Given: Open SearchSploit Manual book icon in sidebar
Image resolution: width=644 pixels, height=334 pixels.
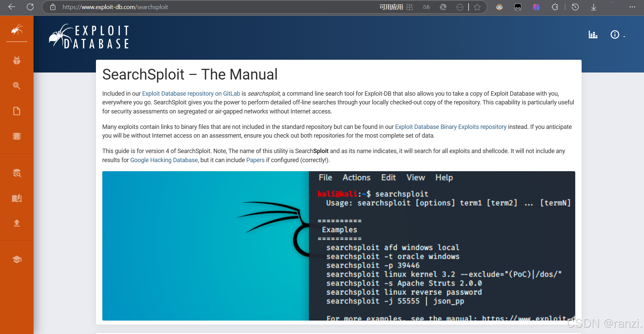Looking at the screenshot, I should tap(17, 198).
